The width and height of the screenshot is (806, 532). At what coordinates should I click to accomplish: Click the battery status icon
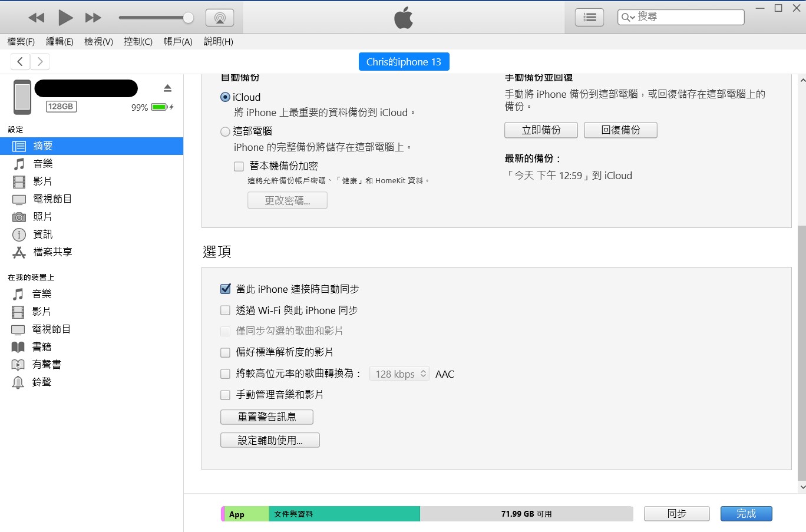(x=162, y=107)
